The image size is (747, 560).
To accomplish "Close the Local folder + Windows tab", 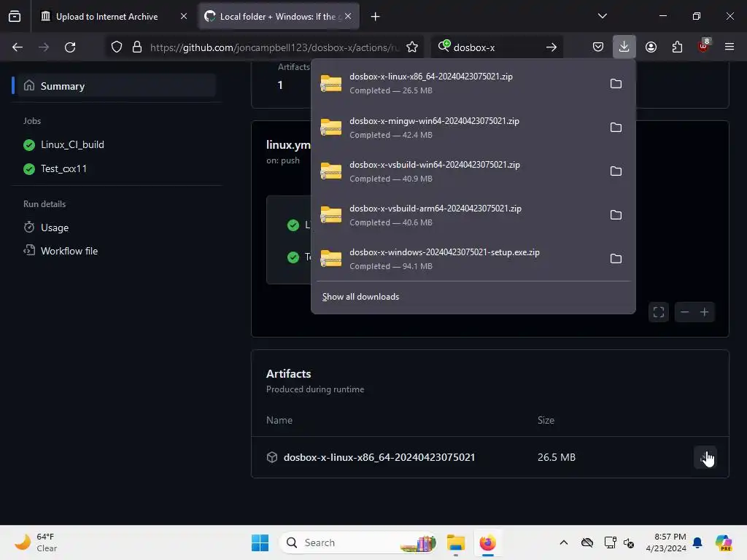I will [348, 17].
